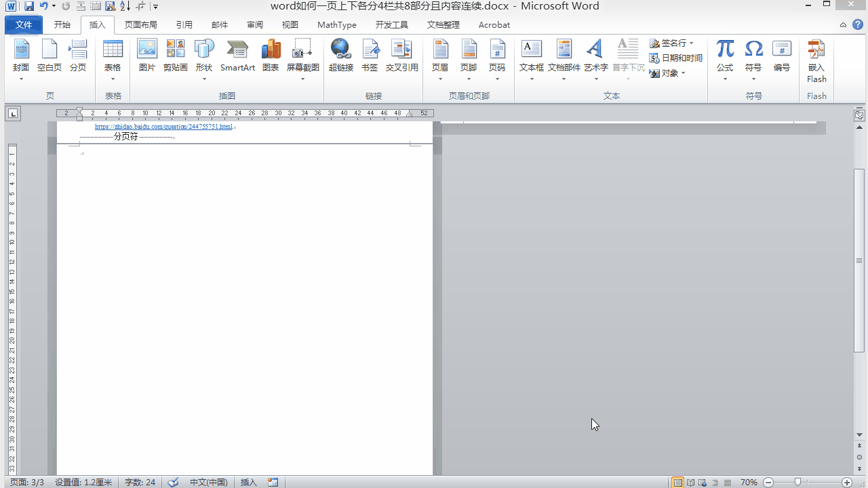Click the language 中文(中国) indicator
The height and width of the screenshot is (488, 868).
pyautogui.click(x=208, y=483)
